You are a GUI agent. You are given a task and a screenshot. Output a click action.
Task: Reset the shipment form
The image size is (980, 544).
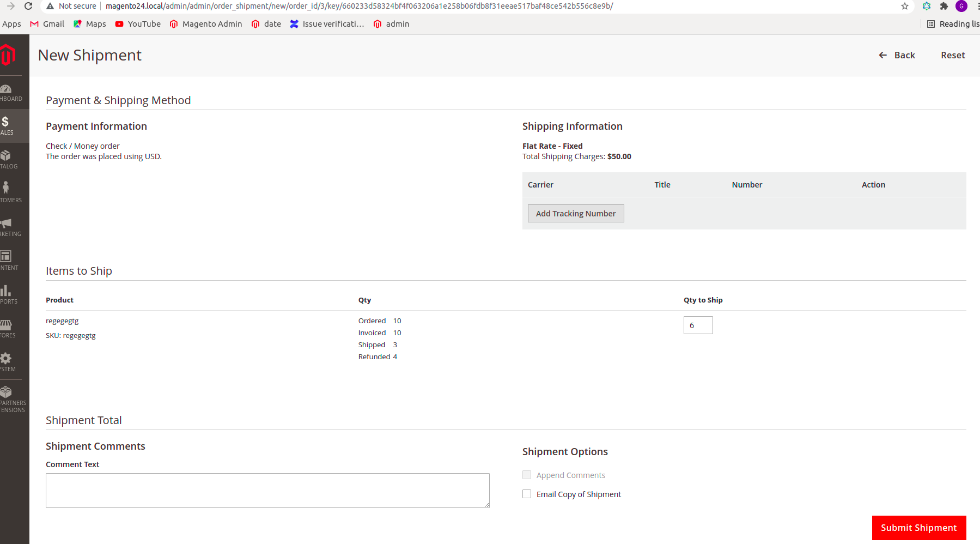click(x=952, y=55)
